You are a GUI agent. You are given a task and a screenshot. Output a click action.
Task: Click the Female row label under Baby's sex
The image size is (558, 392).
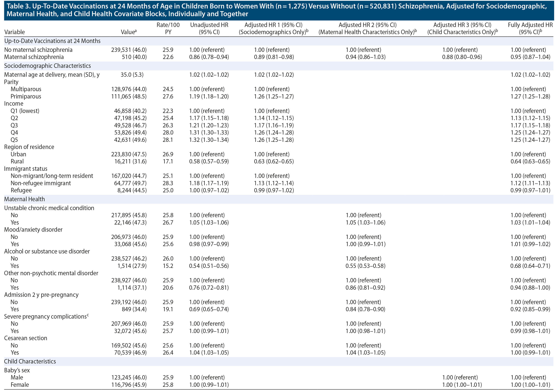20,385
